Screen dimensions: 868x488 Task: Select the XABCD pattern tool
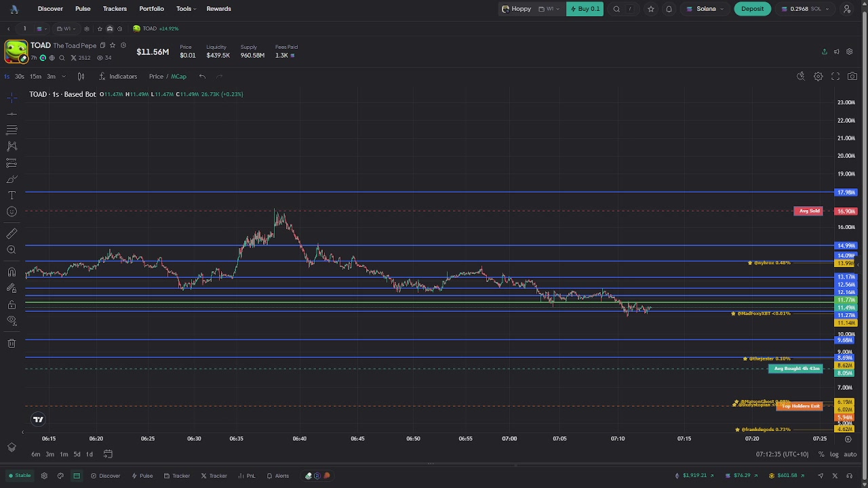click(12, 146)
